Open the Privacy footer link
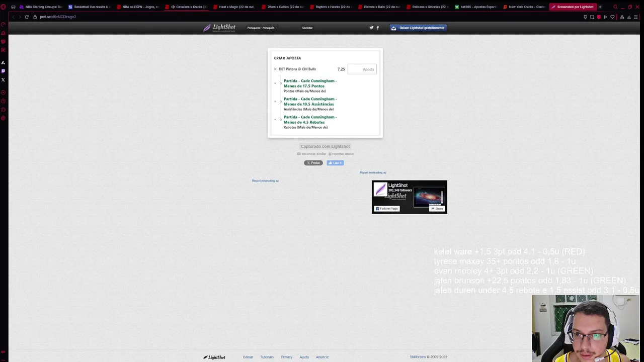This screenshot has height=362, width=644. 287,357
